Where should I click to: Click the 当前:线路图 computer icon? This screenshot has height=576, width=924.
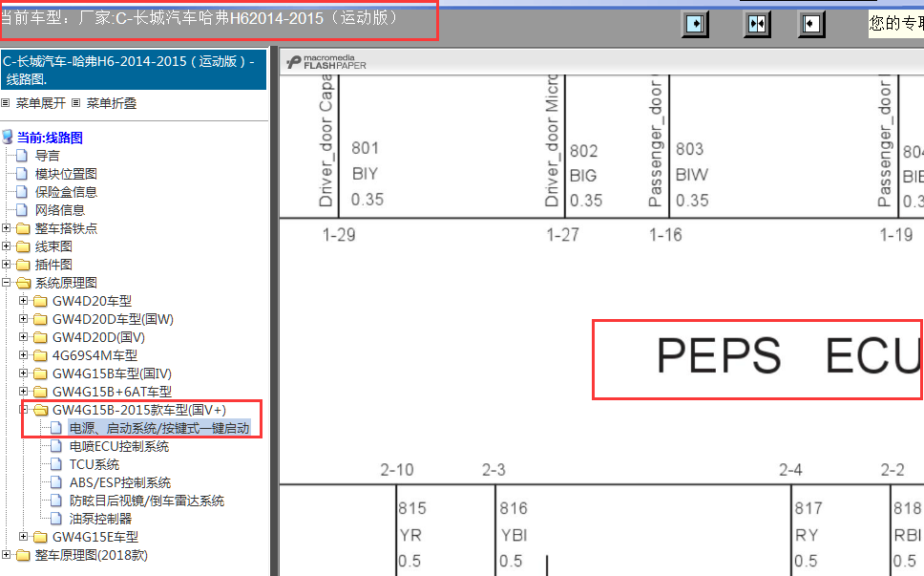8,138
